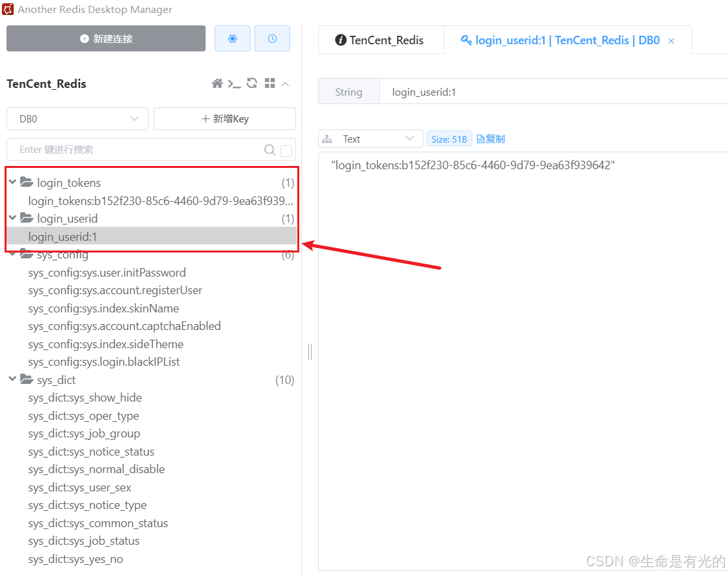The height and width of the screenshot is (574, 728).
Task: Open sys_config:sys.account.captchaEnabled key
Action: (124, 326)
